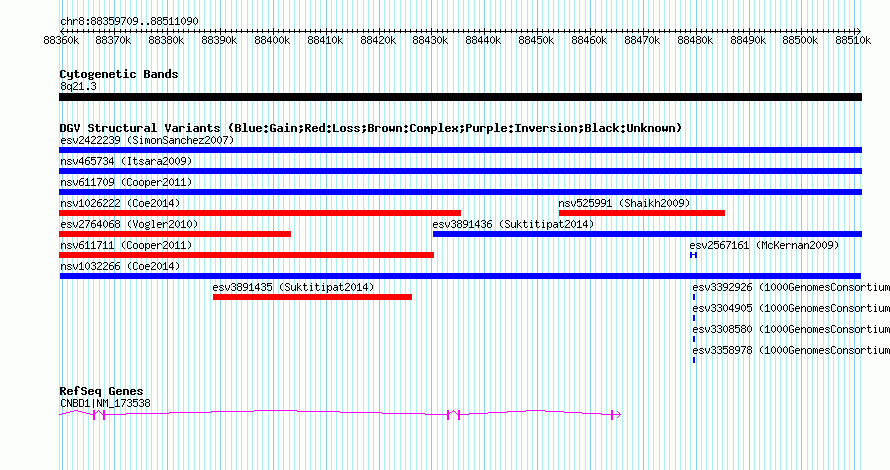Image resolution: width=890 pixels, height=470 pixels.
Task: Click the 88370k ruler label
Action: coord(114,40)
